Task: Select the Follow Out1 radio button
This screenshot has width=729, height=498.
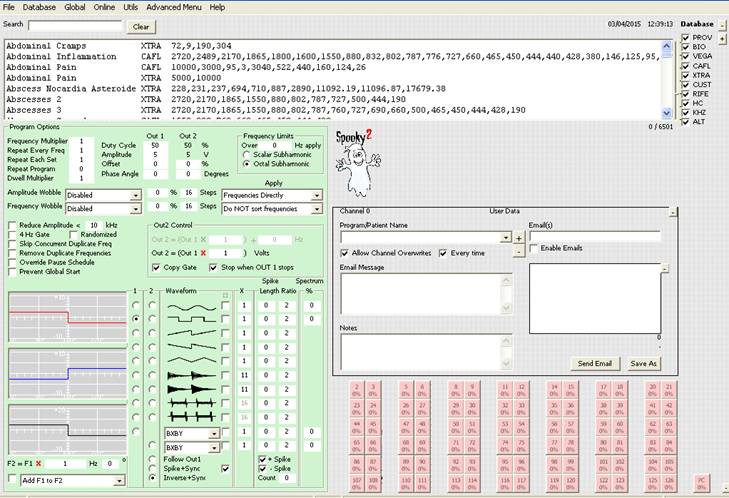Action: tap(152, 459)
